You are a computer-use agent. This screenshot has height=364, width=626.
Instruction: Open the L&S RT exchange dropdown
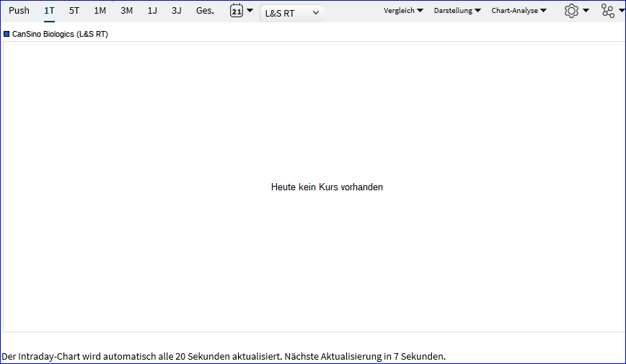point(292,13)
